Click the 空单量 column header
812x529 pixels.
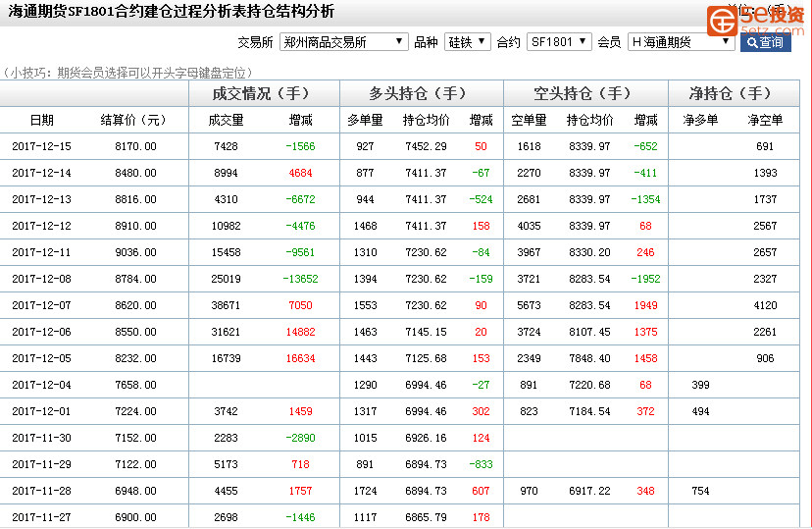pos(529,120)
